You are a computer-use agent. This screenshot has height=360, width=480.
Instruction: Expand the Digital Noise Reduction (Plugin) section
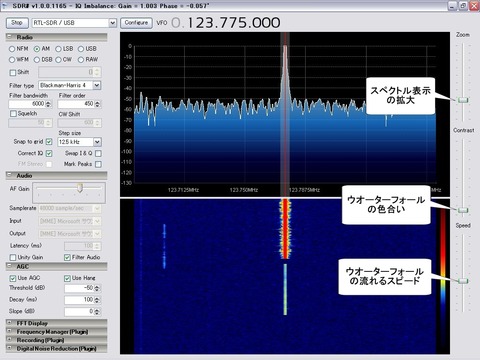(10, 348)
